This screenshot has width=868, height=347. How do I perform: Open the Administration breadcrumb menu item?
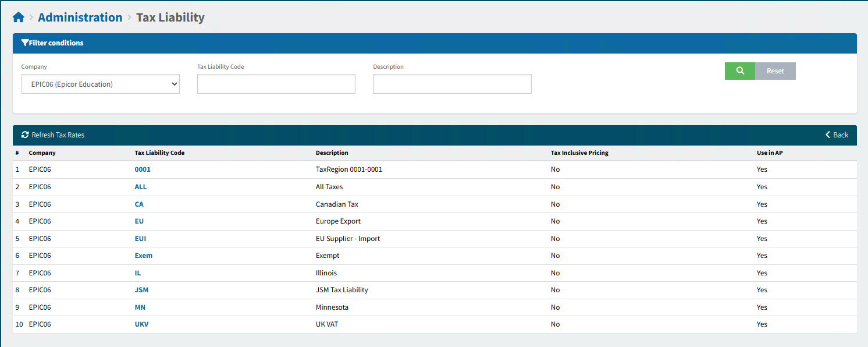[80, 17]
